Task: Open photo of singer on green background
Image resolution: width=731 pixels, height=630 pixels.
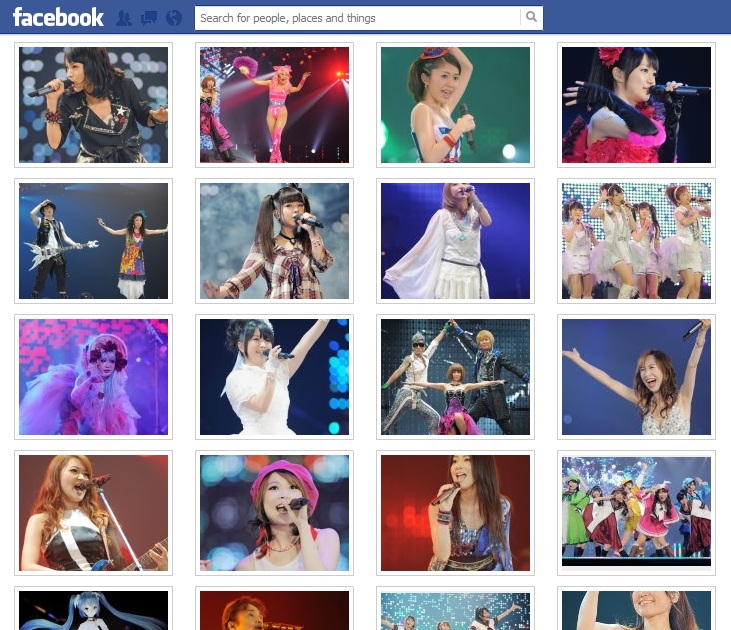Action: tap(455, 105)
